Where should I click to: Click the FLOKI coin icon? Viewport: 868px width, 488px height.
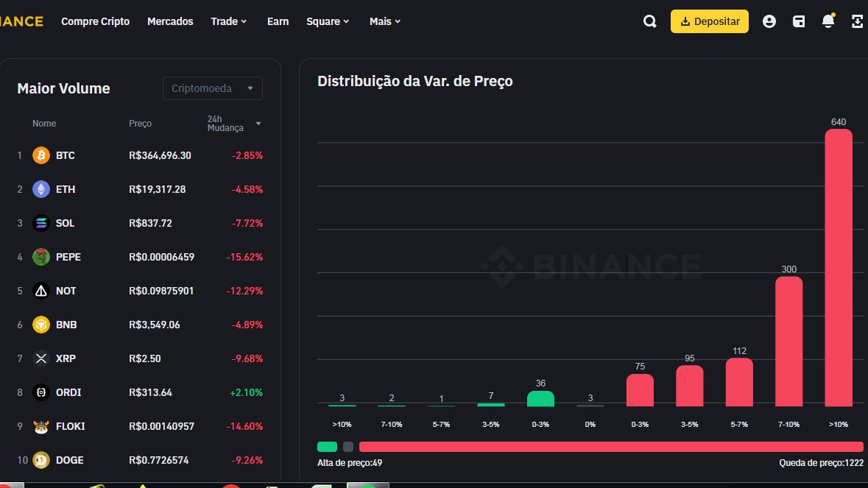click(41, 426)
